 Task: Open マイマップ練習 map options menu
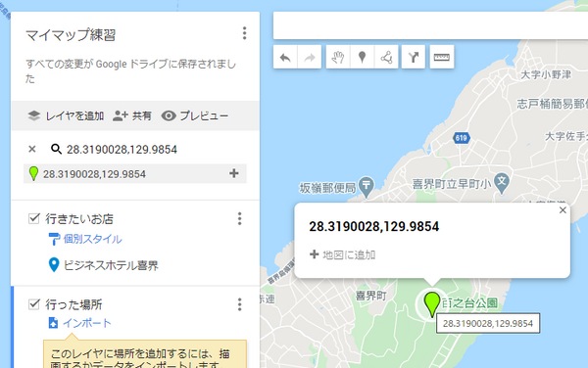tap(244, 33)
